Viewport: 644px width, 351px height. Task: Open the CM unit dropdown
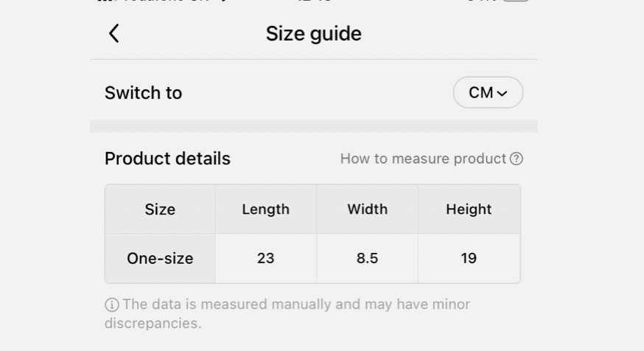[x=488, y=93]
